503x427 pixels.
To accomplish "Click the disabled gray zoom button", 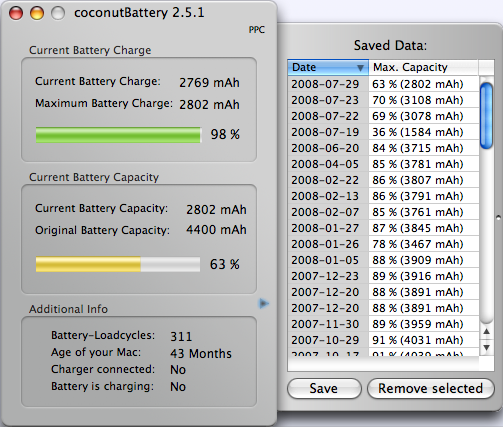I will pos(58,13).
